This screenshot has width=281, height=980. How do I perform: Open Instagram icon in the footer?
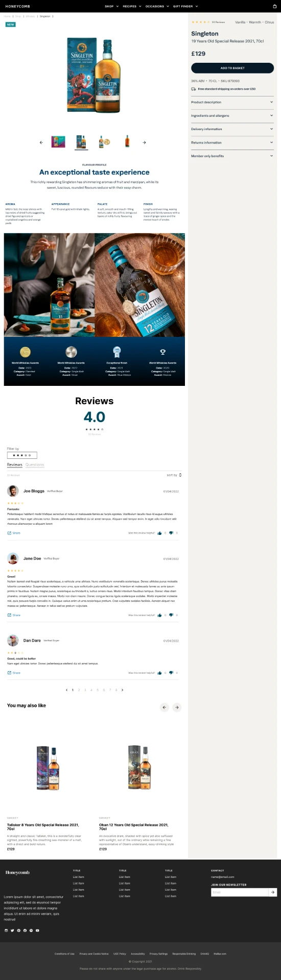[6, 930]
